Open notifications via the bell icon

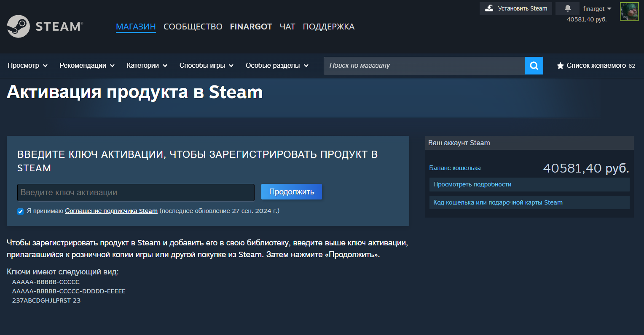coord(567,8)
